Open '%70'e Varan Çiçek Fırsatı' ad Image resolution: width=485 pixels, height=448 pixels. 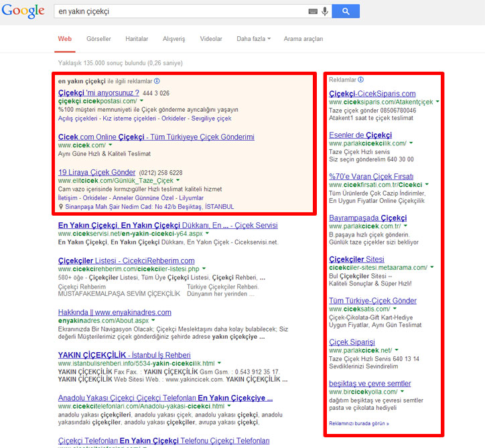point(371,176)
